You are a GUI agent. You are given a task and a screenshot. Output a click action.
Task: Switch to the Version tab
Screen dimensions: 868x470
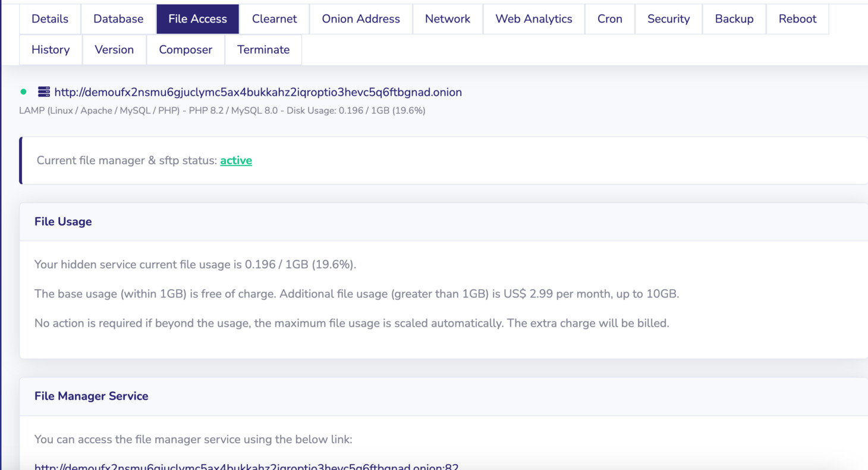click(114, 50)
